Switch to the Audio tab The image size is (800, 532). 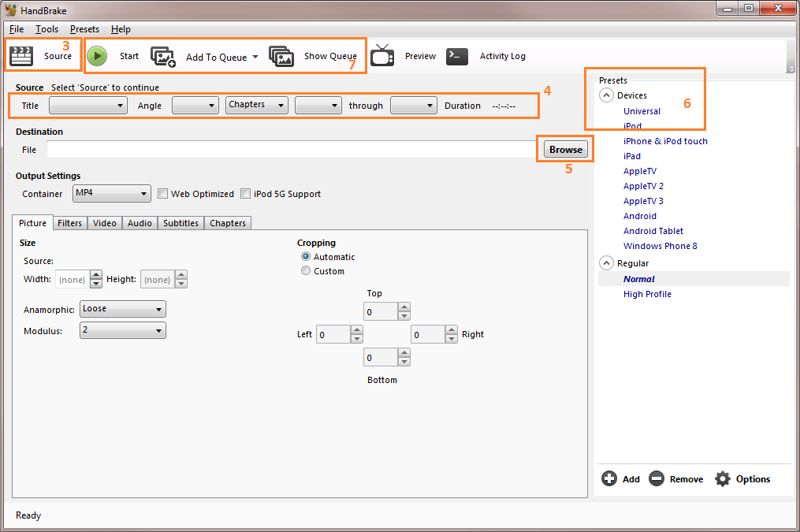140,223
